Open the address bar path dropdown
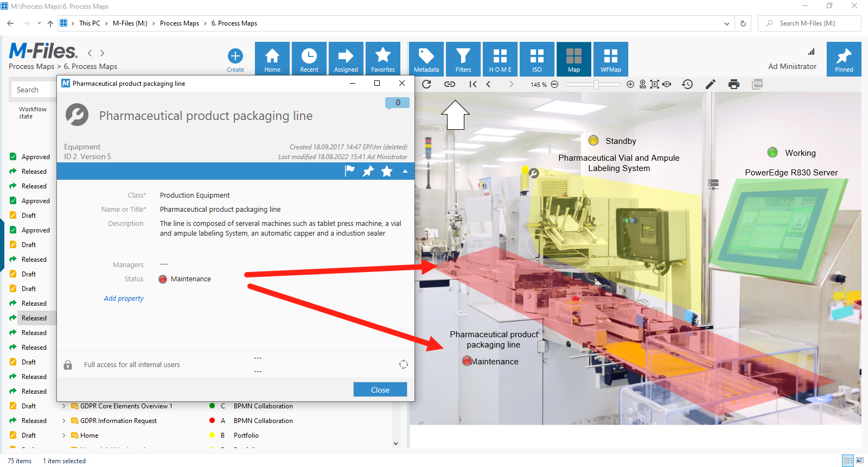The image size is (868, 467). click(726, 23)
